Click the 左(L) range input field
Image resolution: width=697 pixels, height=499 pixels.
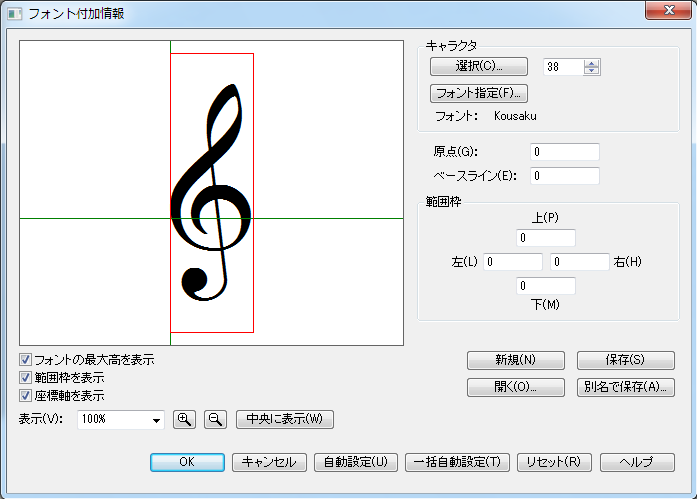tap(513, 262)
